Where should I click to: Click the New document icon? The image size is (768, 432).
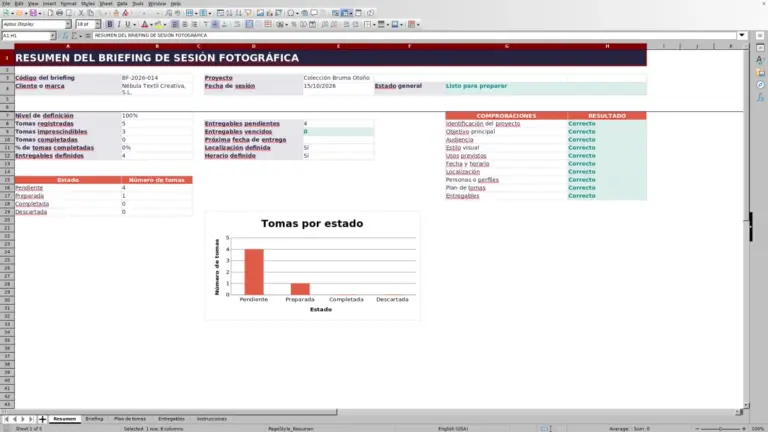coord(6,13)
